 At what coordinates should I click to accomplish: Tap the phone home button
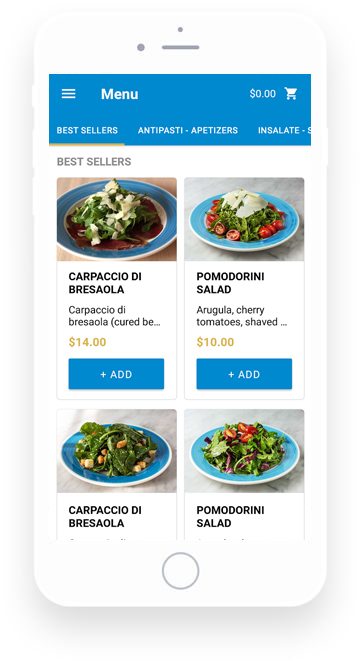[181, 571]
